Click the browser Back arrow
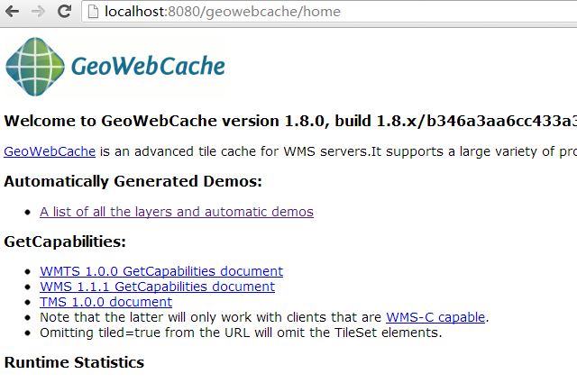 click(12, 12)
